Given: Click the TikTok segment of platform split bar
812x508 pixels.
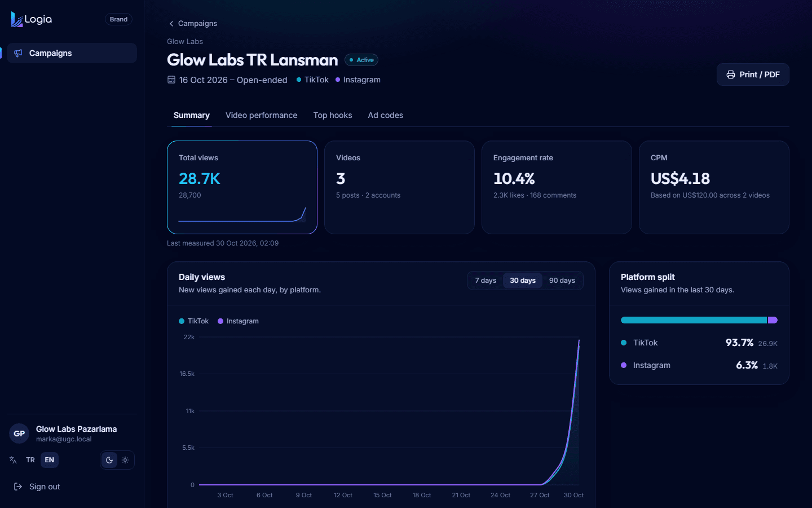Looking at the screenshot, I should point(694,320).
